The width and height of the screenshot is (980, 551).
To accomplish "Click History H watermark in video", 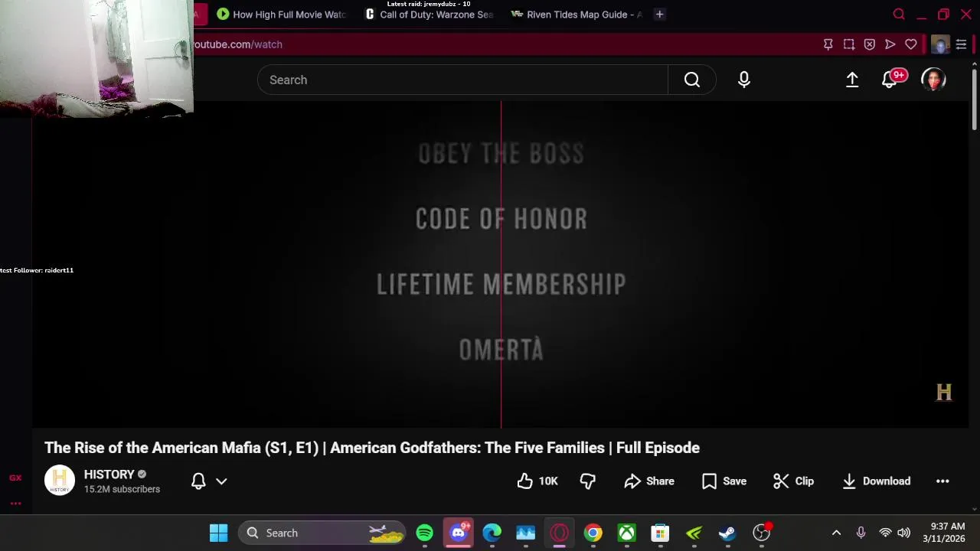I will (x=944, y=392).
